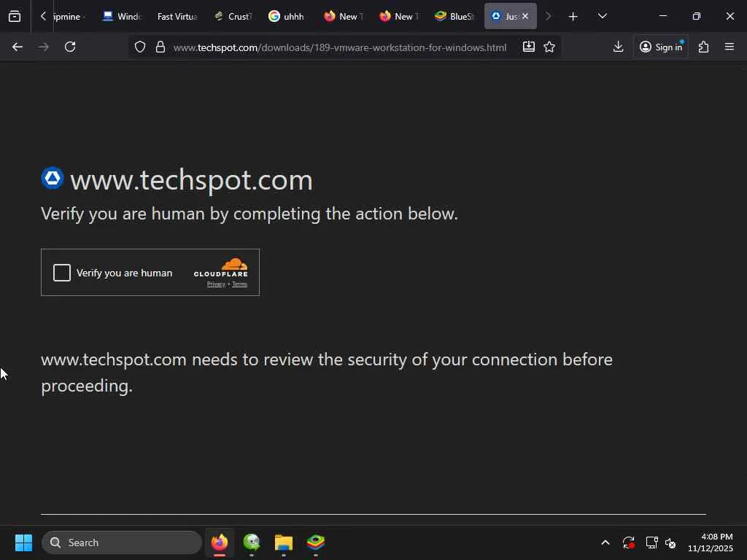747x560 pixels.
Task: Open a new tab with plus button
Action: click(573, 17)
